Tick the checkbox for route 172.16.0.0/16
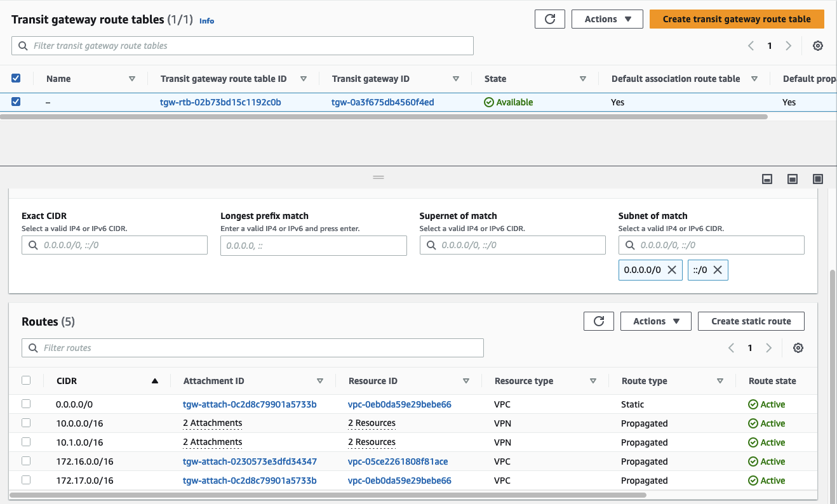The width and height of the screenshot is (837, 504). coord(26,461)
